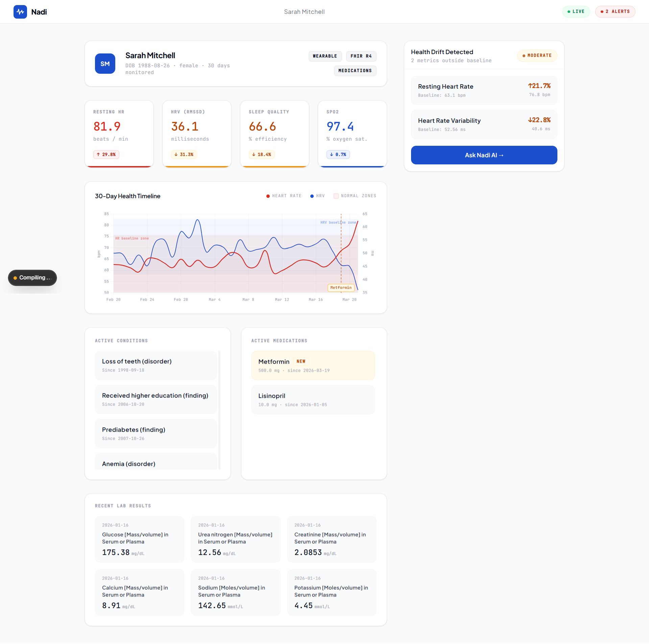Viewport: 649px width, 644px height.
Task: Click the MODERATE drift severity badge
Action: pyautogui.click(x=537, y=55)
